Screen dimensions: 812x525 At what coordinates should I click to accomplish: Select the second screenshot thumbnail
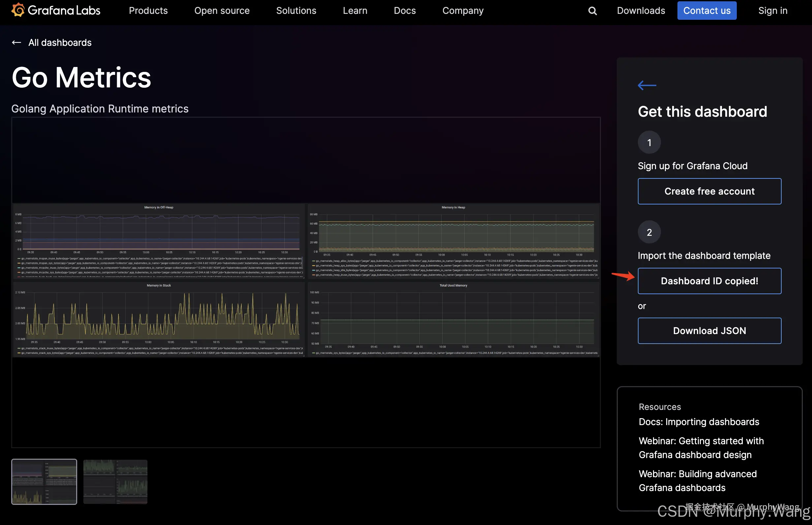(115, 481)
